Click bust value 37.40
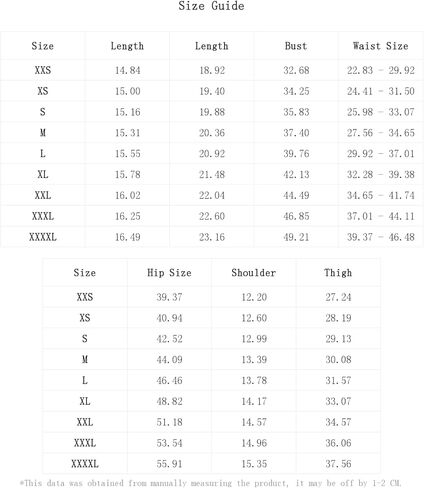The image size is (424, 488). click(x=296, y=133)
